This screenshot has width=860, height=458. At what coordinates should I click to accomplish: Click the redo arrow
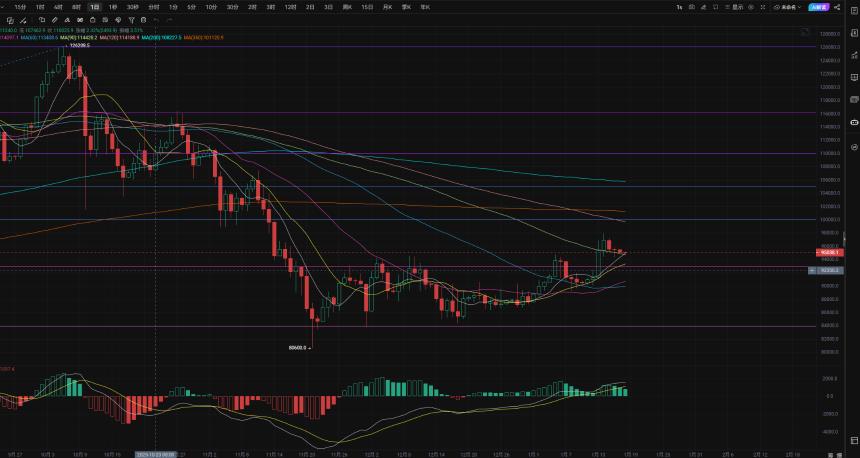(169, 20)
